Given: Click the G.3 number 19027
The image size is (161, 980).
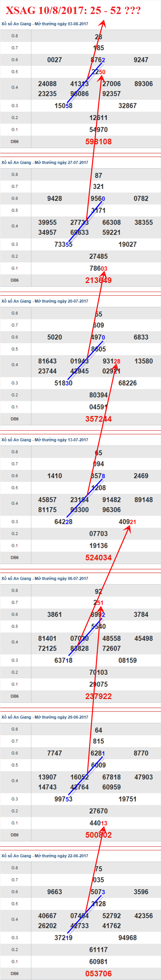Looking at the screenshot, I should click(x=127, y=245).
